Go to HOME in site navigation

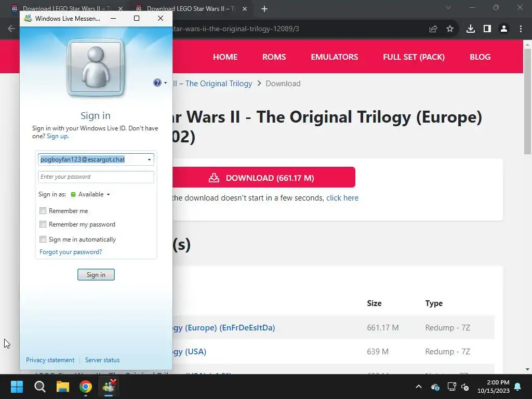[x=225, y=57]
